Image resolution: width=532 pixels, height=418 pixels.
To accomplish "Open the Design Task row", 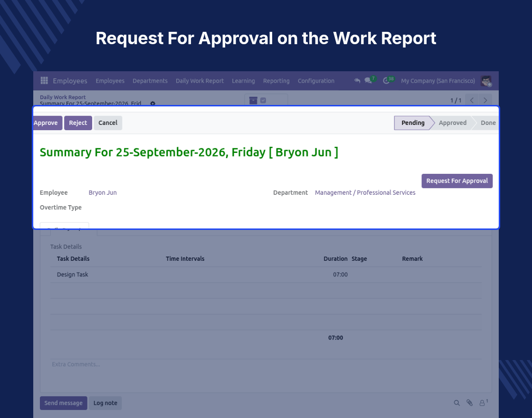I will click(266, 275).
